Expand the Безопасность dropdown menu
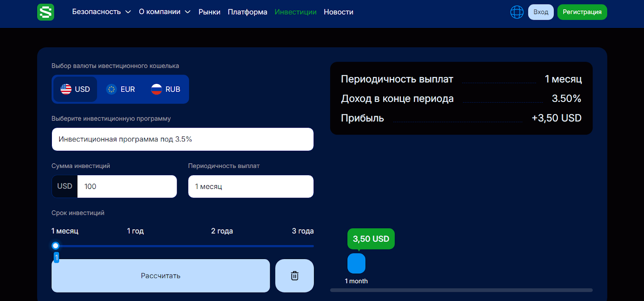The width and height of the screenshot is (644, 301). point(101,12)
